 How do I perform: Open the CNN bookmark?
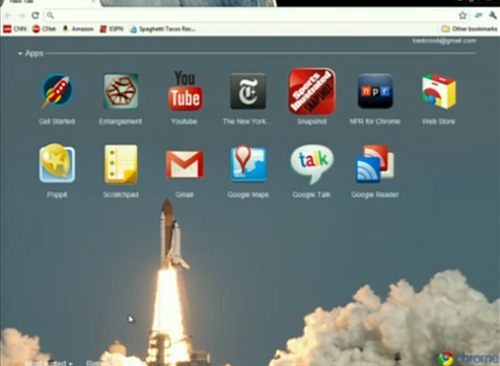point(15,29)
